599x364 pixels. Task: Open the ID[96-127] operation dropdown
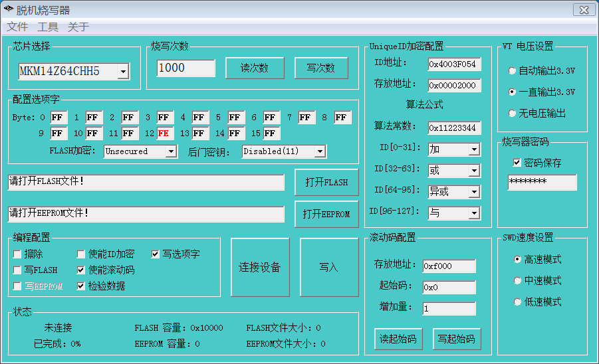coord(474,213)
